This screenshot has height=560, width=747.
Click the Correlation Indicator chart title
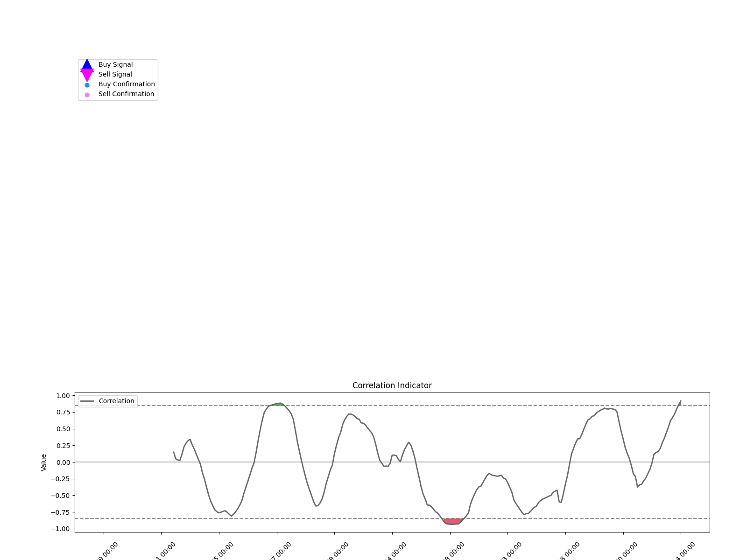pyautogui.click(x=392, y=385)
